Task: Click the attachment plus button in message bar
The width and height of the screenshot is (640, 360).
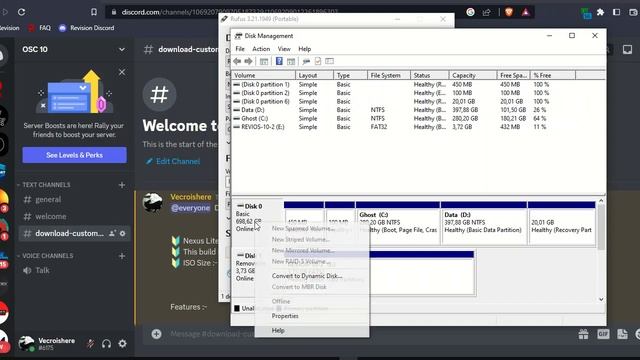Action: coord(156,334)
